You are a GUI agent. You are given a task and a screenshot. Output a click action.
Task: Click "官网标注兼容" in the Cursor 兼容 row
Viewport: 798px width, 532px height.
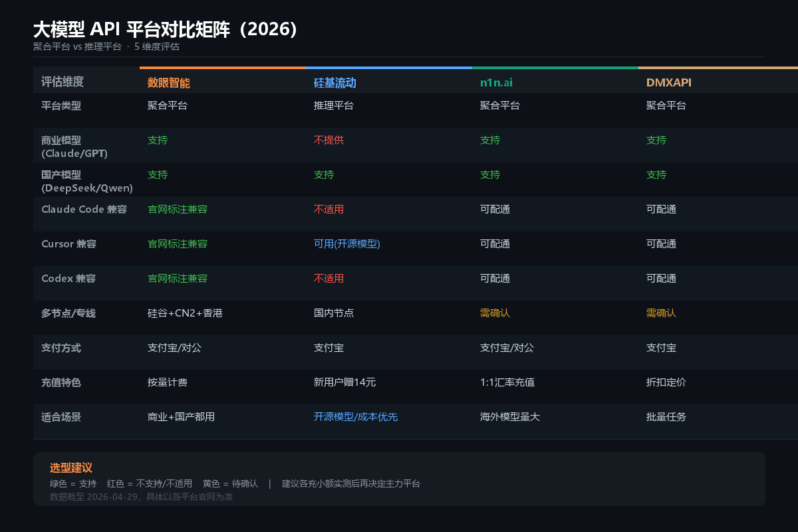click(178, 243)
